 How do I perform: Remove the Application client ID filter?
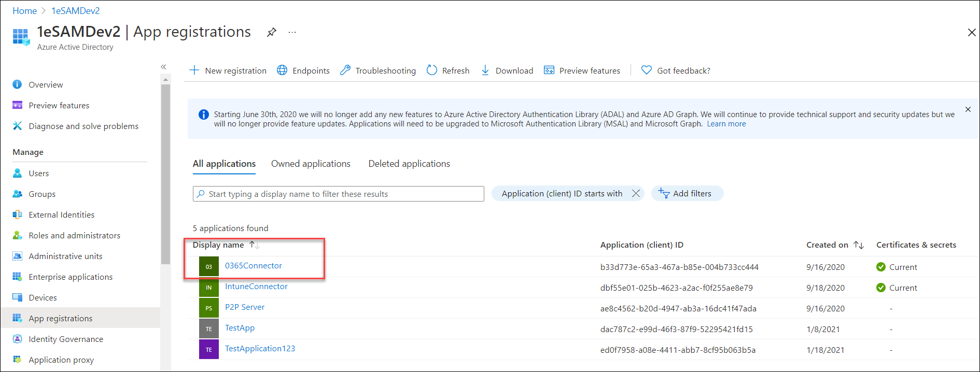tap(636, 193)
